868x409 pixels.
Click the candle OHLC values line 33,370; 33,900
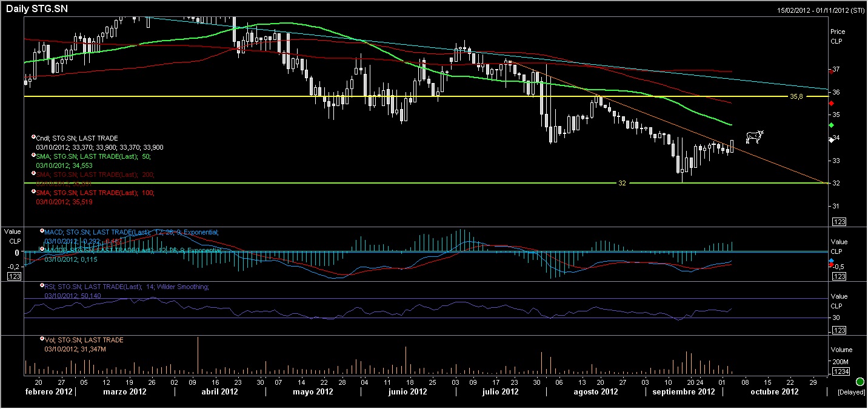click(x=99, y=147)
